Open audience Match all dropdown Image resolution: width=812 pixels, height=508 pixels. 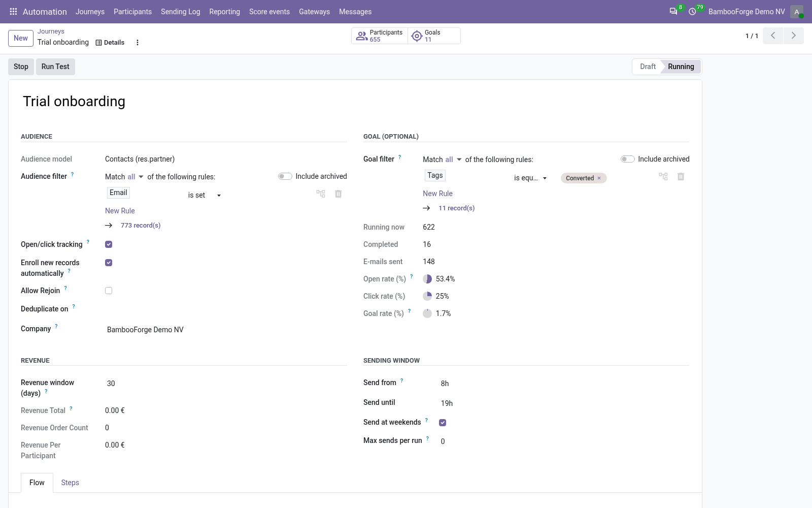pos(136,177)
